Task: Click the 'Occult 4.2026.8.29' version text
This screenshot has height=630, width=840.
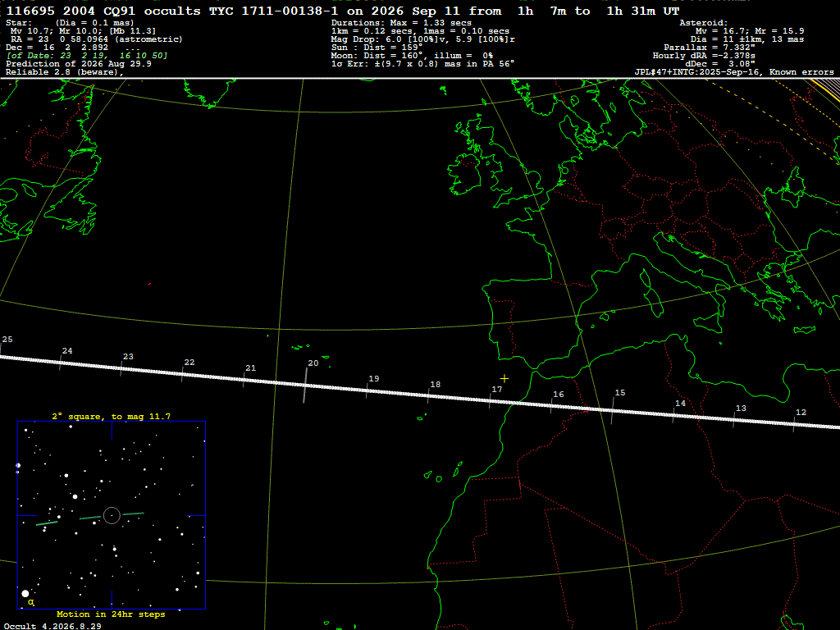Action: click(x=52, y=626)
